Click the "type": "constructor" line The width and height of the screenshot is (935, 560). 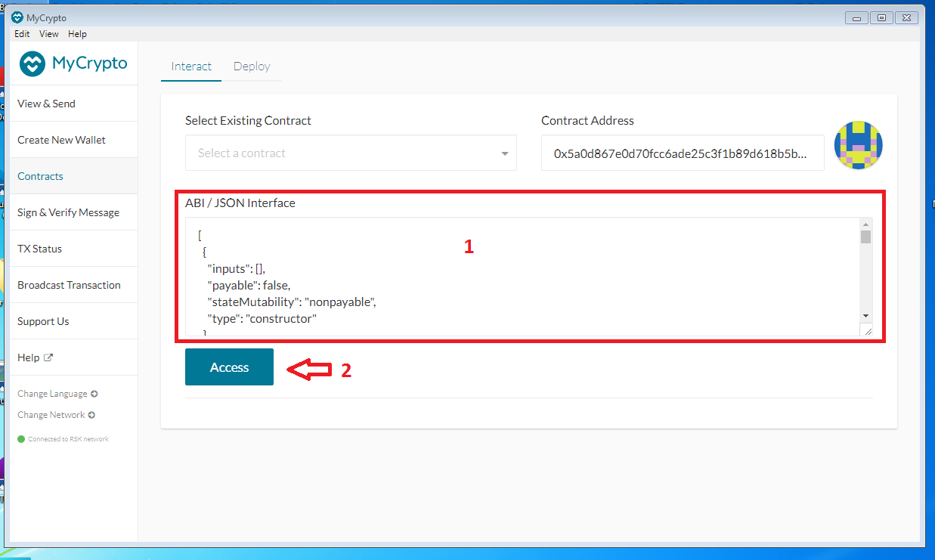[262, 319]
